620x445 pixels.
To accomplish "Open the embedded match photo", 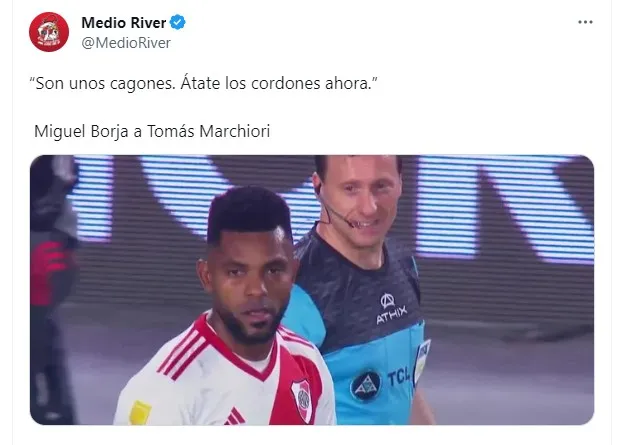I will pos(312,290).
